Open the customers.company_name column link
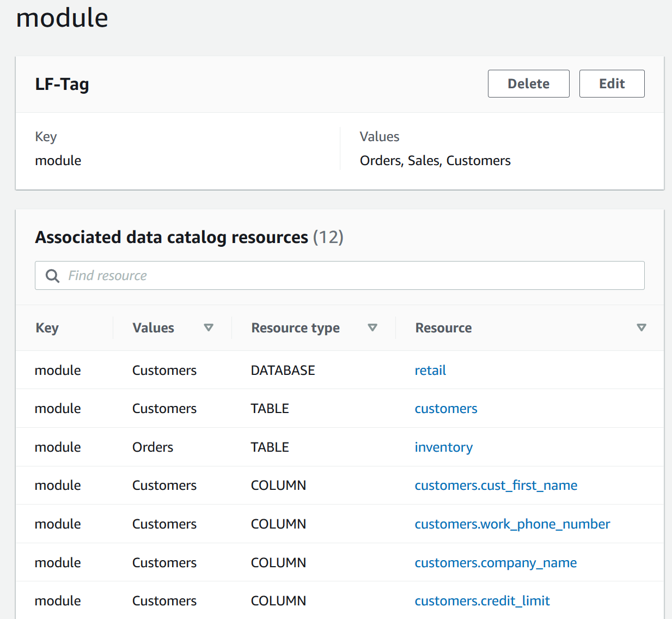Viewport: 672px width, 619px height. (495, 562)
